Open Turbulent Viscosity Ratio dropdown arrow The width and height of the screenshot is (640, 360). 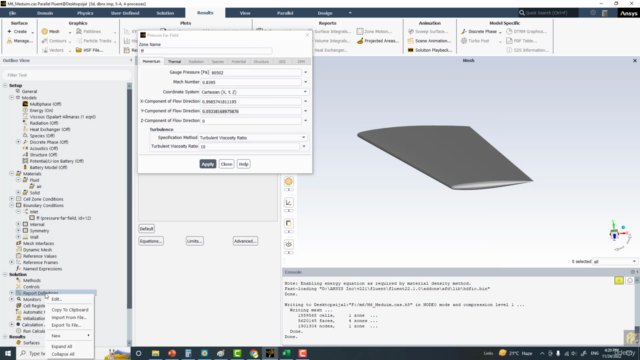click(304, 146)
